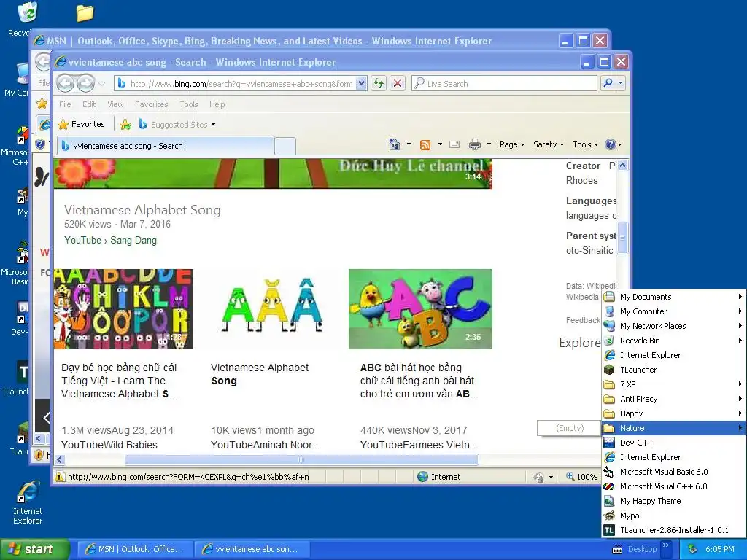Select the vvientamese abc song tab
The width and height of the screenshot is (747, 560).
(x=166, y=146)
